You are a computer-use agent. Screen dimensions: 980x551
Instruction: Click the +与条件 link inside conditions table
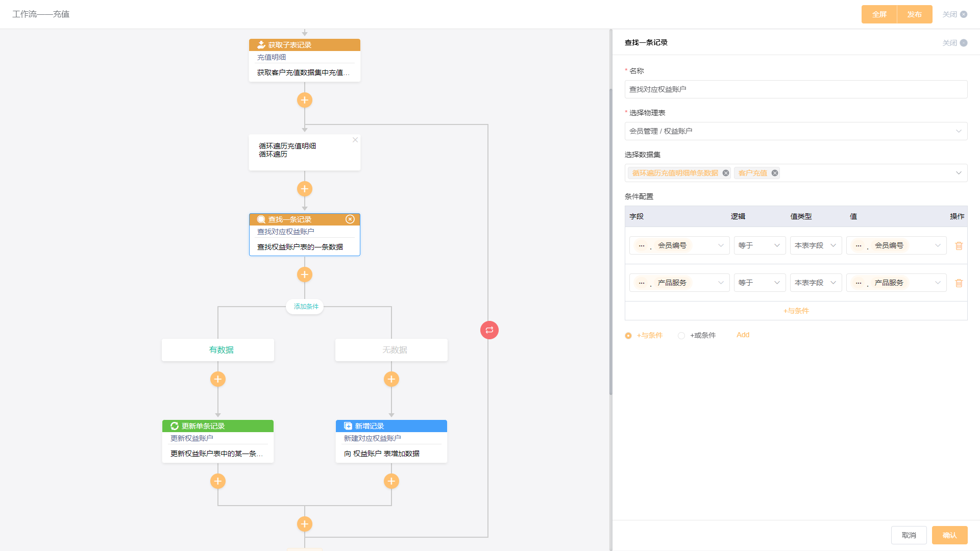tap(796, 311)
